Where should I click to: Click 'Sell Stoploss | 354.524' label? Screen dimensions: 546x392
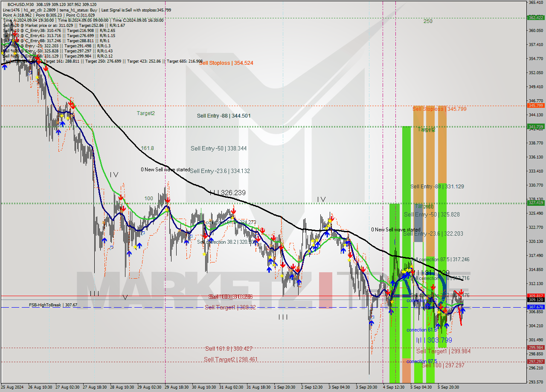click(x=226, y=63)
